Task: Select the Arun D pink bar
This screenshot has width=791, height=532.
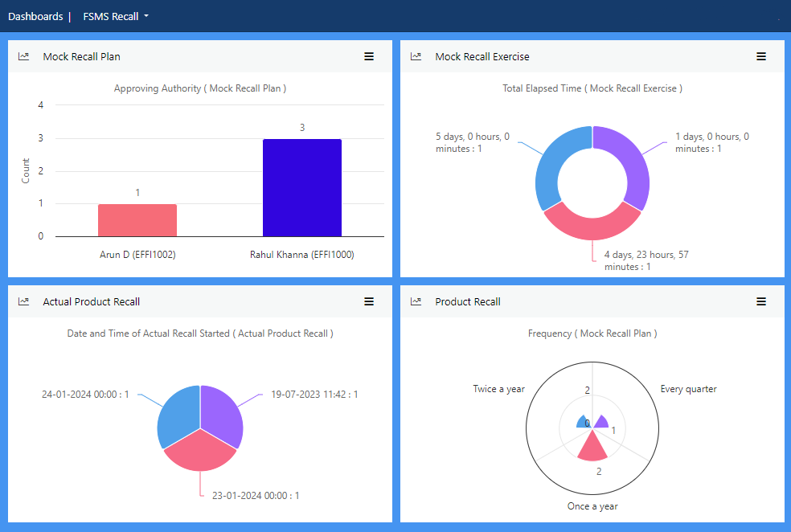Action: coord(137,220)
